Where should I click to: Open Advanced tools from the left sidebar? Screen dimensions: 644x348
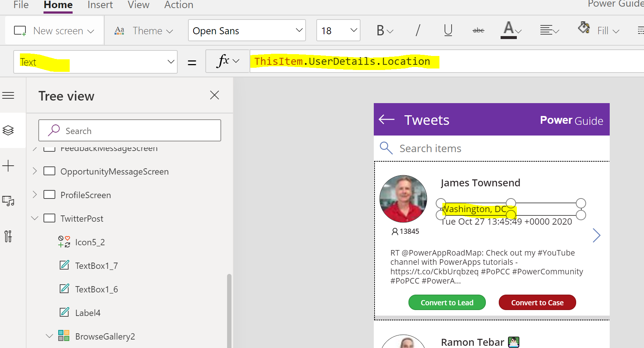pyautogui.click(x=8, y=236)
